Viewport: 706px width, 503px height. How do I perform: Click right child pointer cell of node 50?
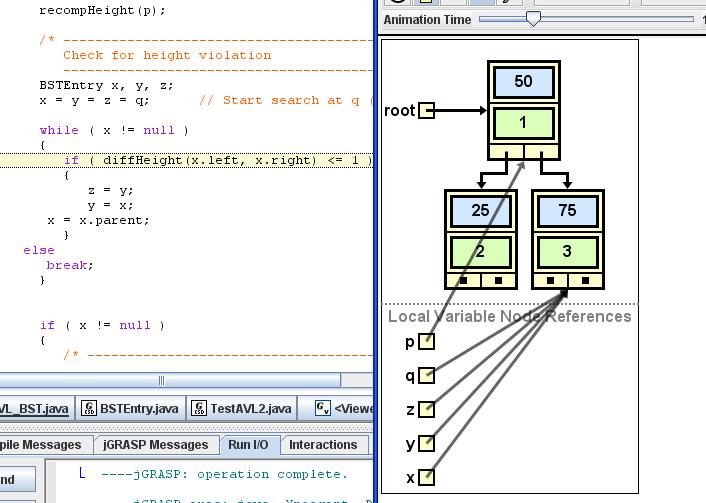[542, 151]
